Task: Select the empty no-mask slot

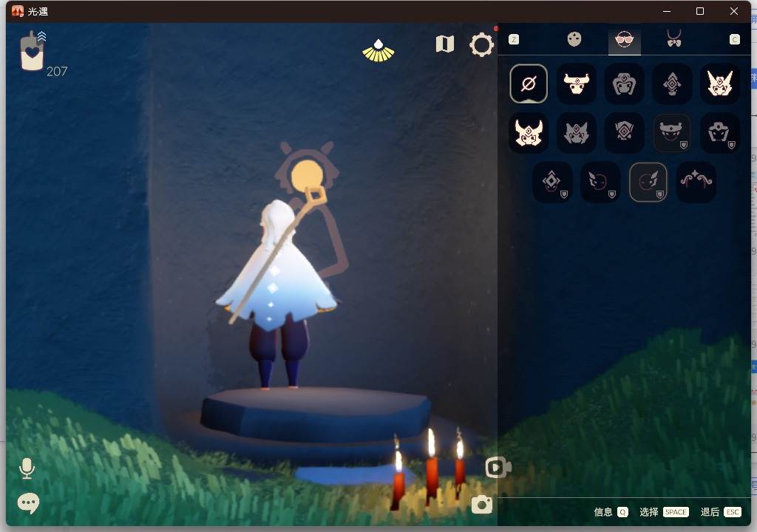Action: click(528, 83)
